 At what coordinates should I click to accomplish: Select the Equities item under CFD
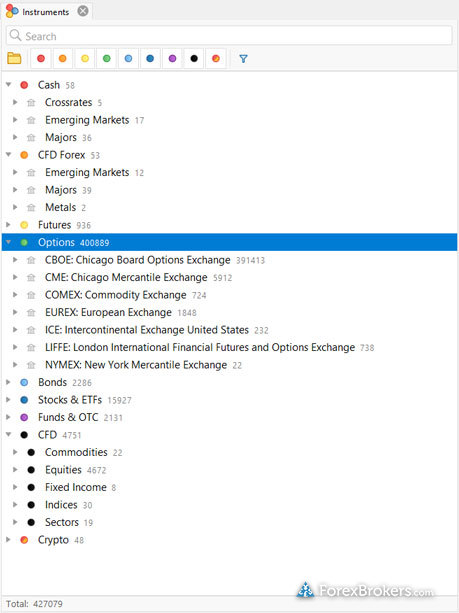[x=63, y=470]
